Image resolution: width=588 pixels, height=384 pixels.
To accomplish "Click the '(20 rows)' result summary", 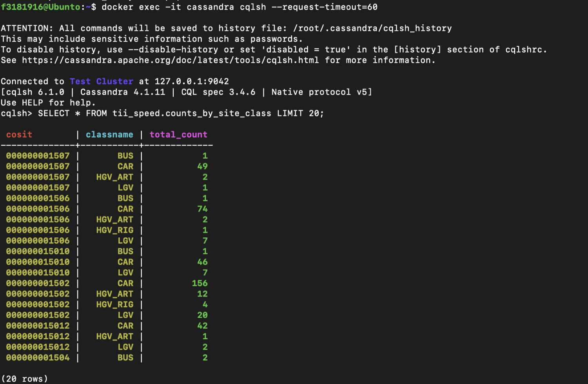I will tap(24, 379).
